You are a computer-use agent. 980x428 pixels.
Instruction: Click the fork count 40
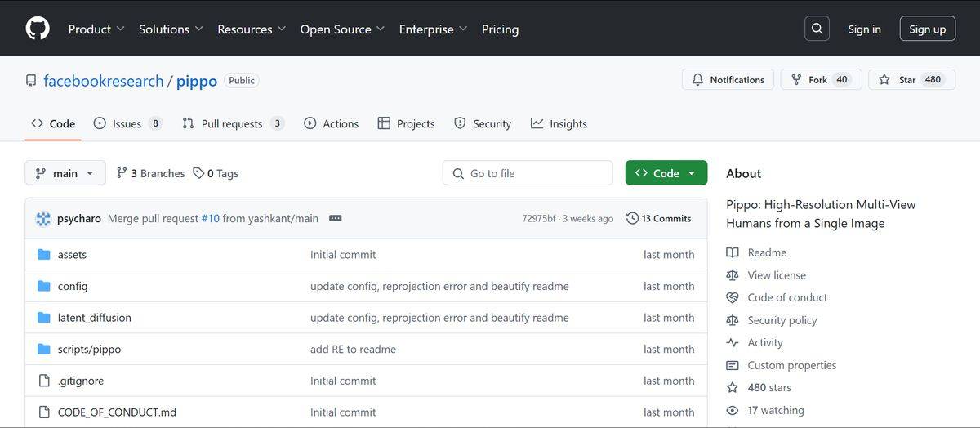(x=842, y=79)
